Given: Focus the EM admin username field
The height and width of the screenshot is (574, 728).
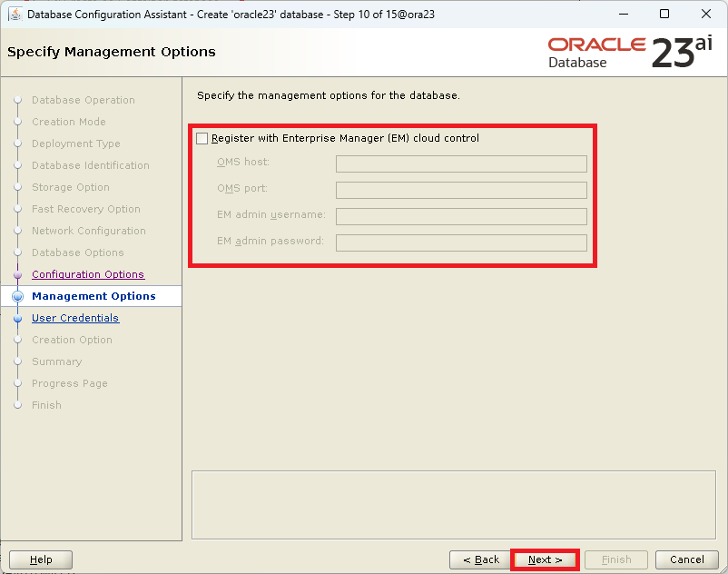Looking at the screenshot, I should pyautogui.click(x=461, y=216).
